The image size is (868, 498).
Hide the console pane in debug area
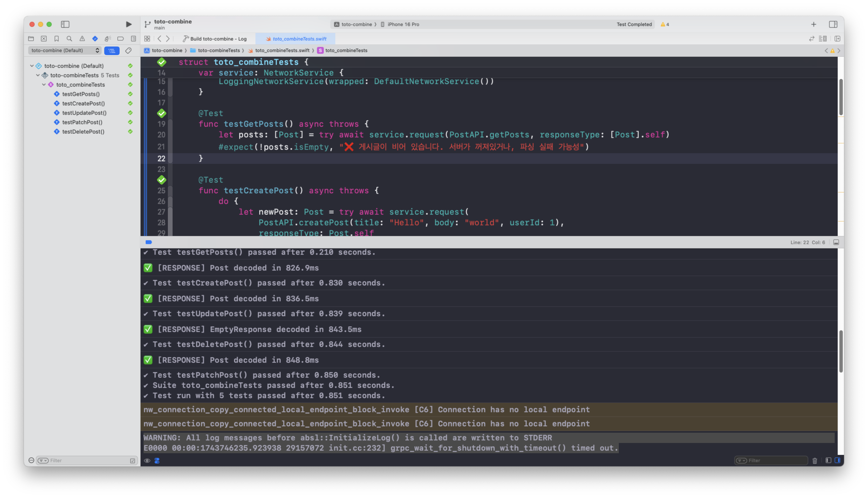coord(837,460)
